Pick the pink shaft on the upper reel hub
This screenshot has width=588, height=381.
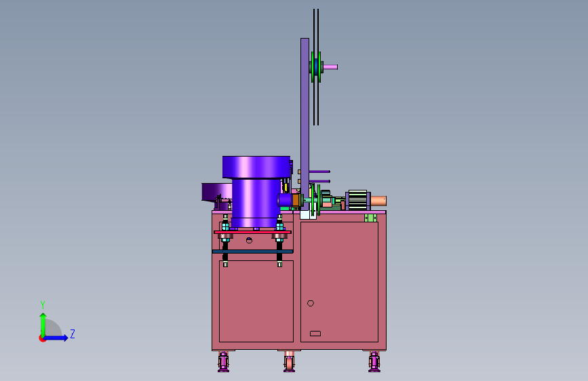coord(330,67)
